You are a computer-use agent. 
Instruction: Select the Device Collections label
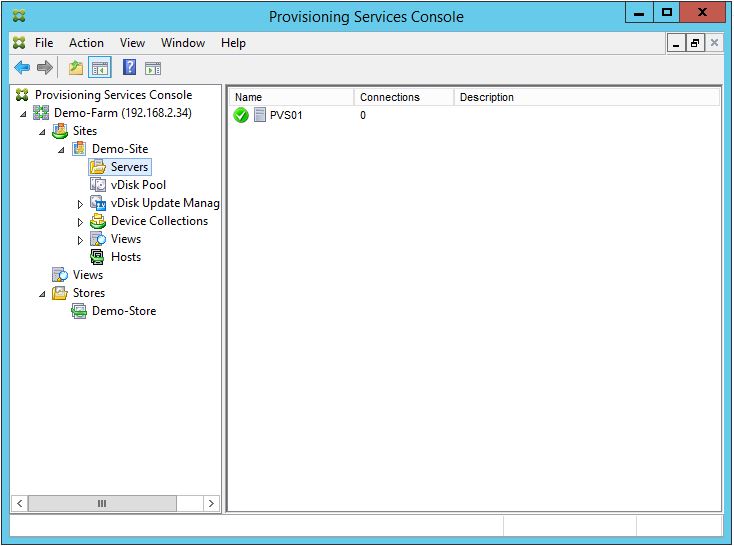tap(159, 221)
